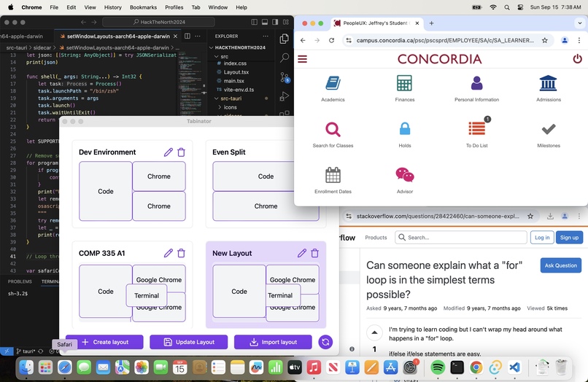588x382 pixels.
Task: Open the Admissions tile
Action: pos(549,88)
